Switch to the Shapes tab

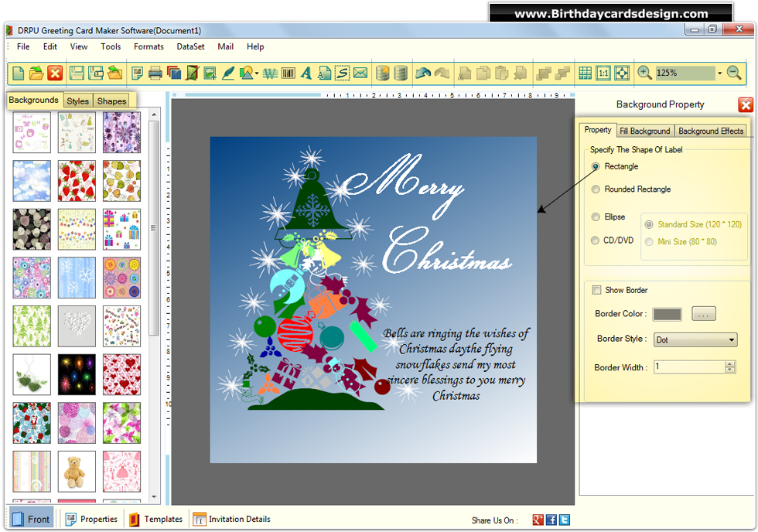click(x=111, y=101)
